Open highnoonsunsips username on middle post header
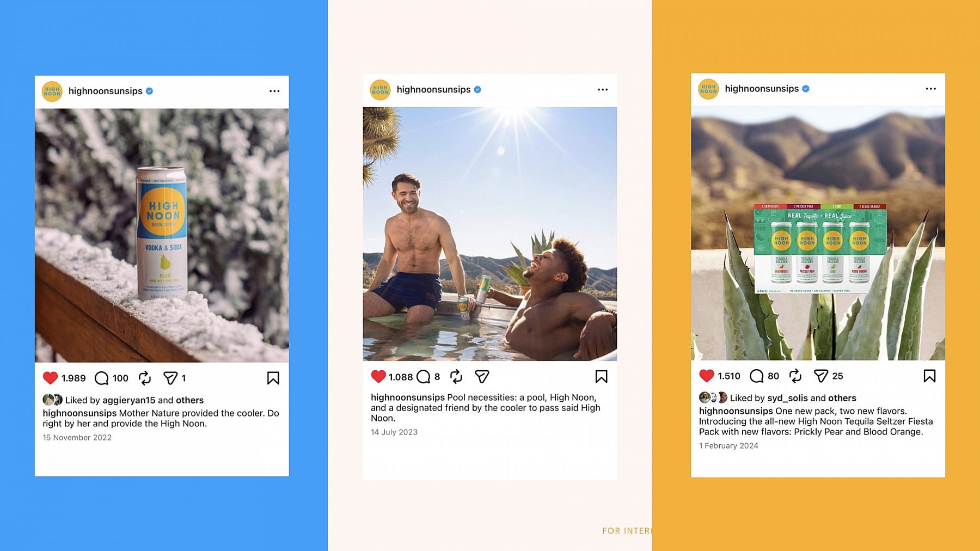 (x=433, y=89)
